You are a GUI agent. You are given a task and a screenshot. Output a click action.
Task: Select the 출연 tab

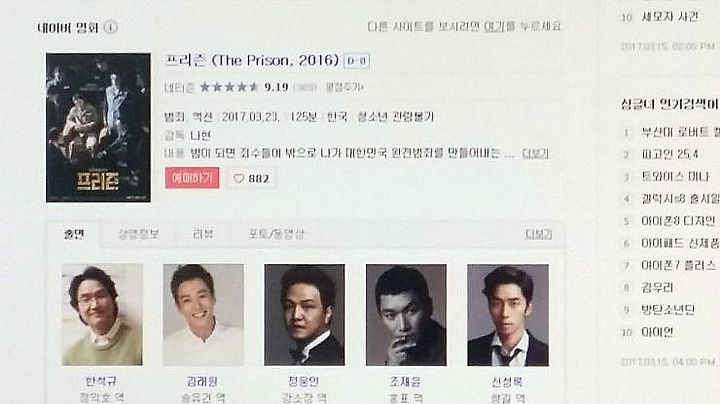click(73, 234)
